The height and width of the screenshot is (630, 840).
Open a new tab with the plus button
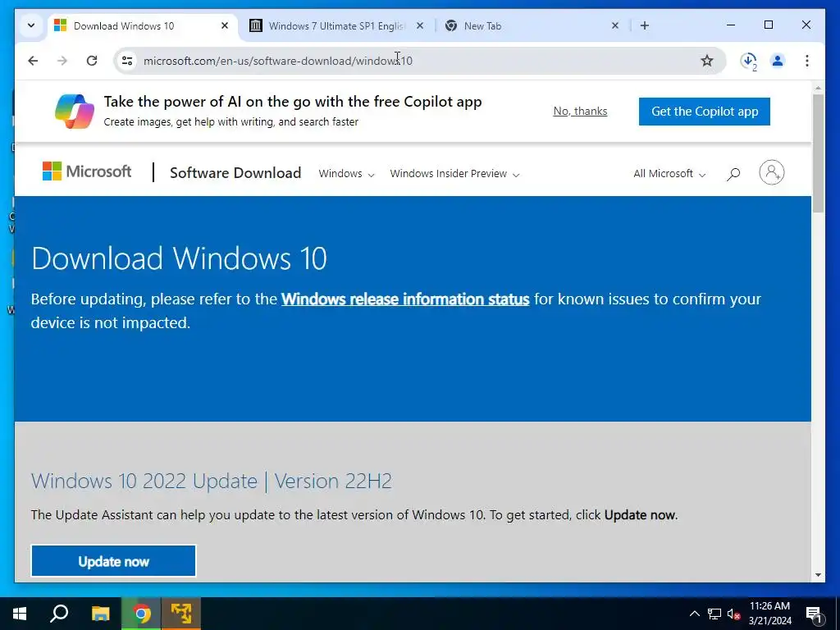(x=645, y=25)
